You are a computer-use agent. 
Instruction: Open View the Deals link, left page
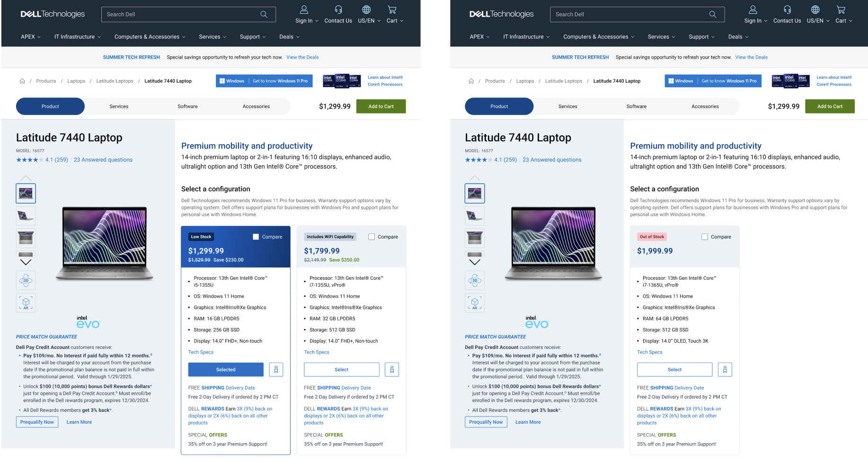[302, 57]
